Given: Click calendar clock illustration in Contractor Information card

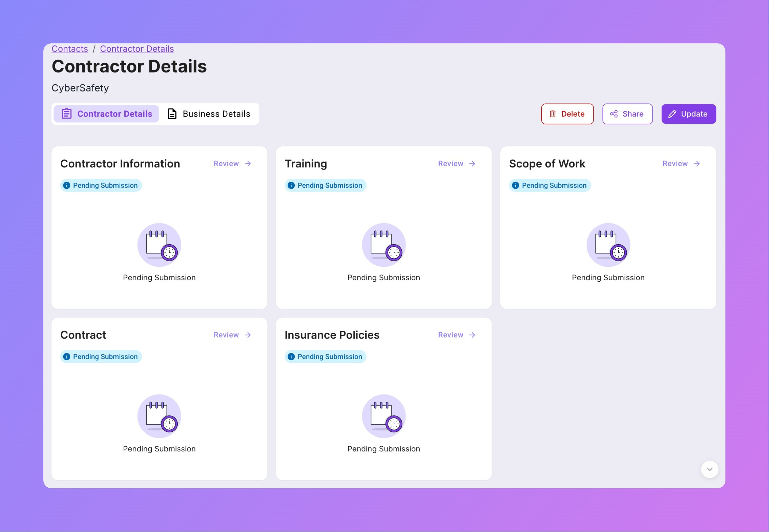Looking at the screenshot, I should click(x=159, y=245).
